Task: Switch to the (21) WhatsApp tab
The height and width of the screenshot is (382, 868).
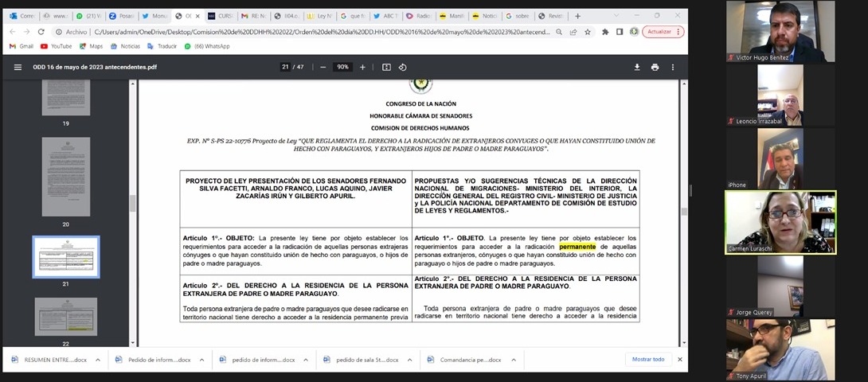Action: 88,16
